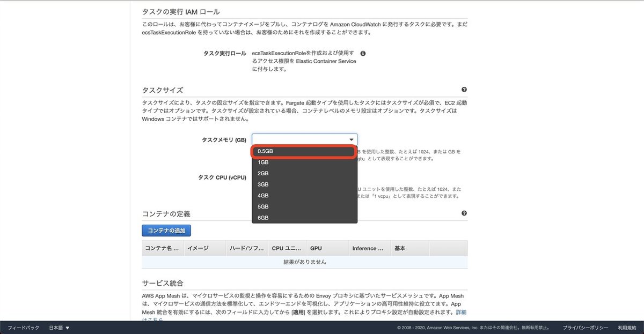The image size is (644, 334).
Task: Click the コンテナ名 column header
Action: [161, 248]
